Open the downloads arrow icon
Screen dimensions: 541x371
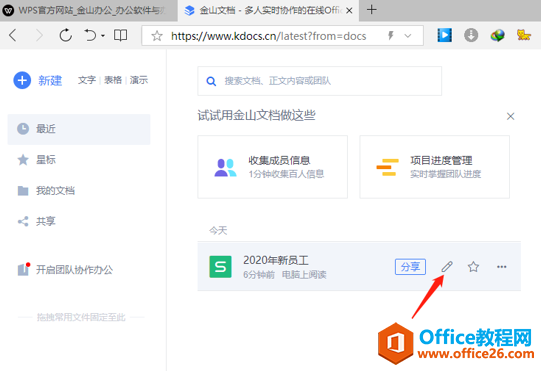pos(471,35)
